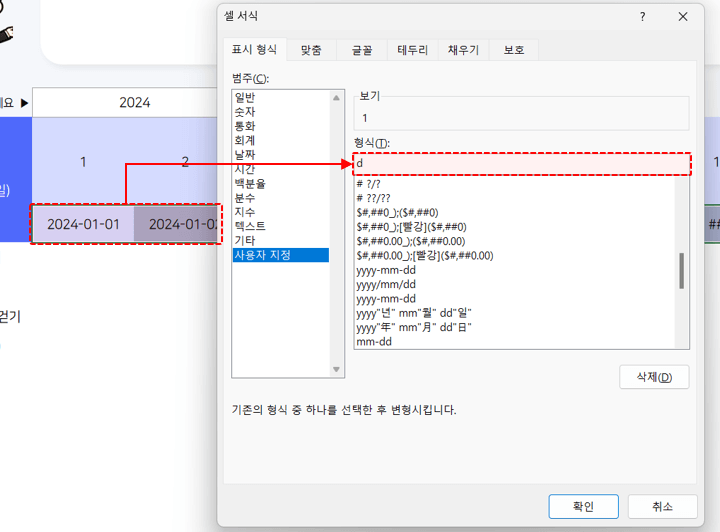Image resolution: width=720 pixels, height=532 pixels.
Task: Choose format # ?/?
Action: [515, 184]
